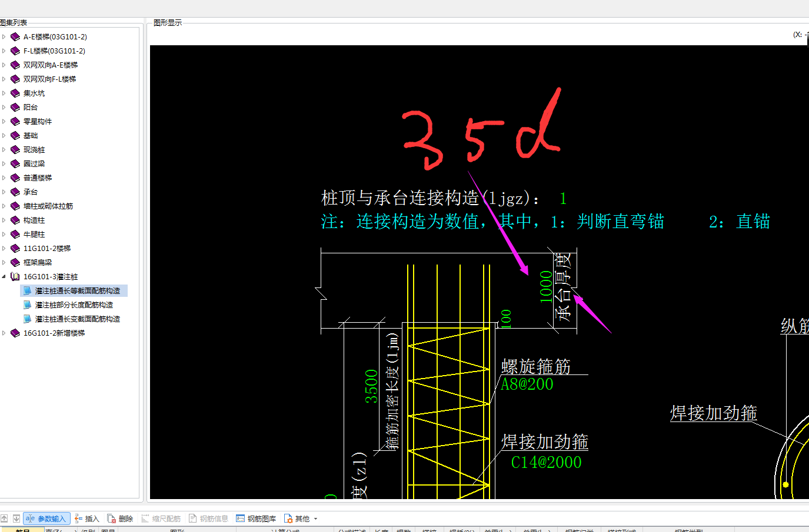Select the 承台 tree item
This screenshot has width=809, height=532.
tap(31, 192)
